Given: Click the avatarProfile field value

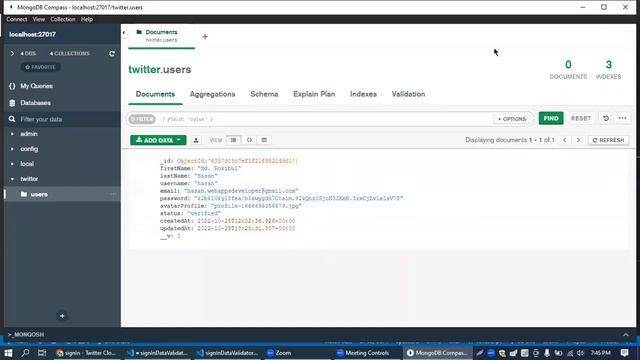Looking at the screenshot, I should point(256,206).
